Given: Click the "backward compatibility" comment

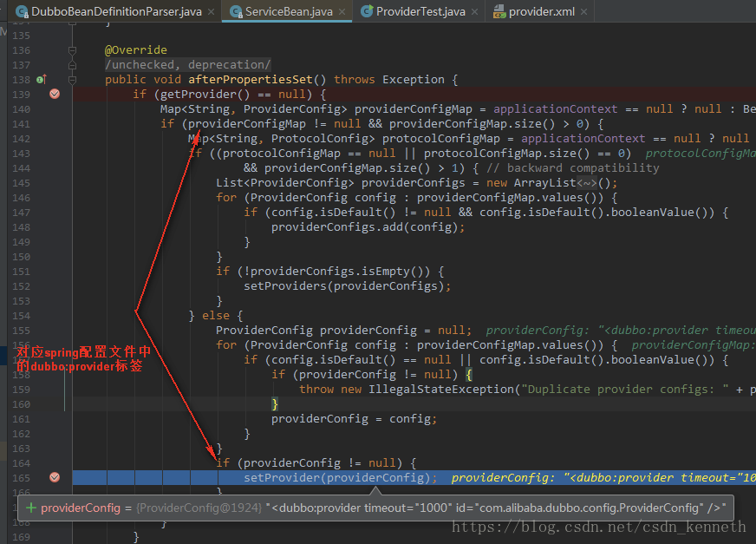Looking at the screenshot, I should click(573, 168).
